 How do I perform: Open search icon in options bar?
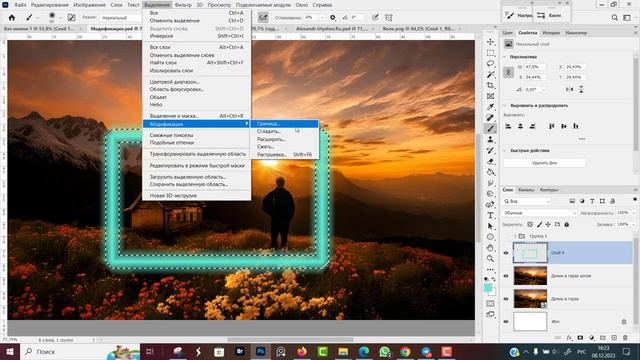[614, 18]
